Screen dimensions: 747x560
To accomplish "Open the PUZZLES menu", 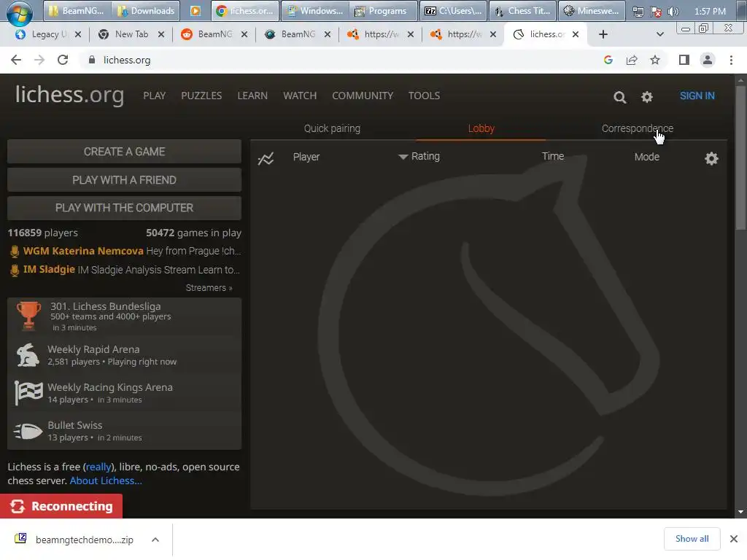I will (201, 96).
